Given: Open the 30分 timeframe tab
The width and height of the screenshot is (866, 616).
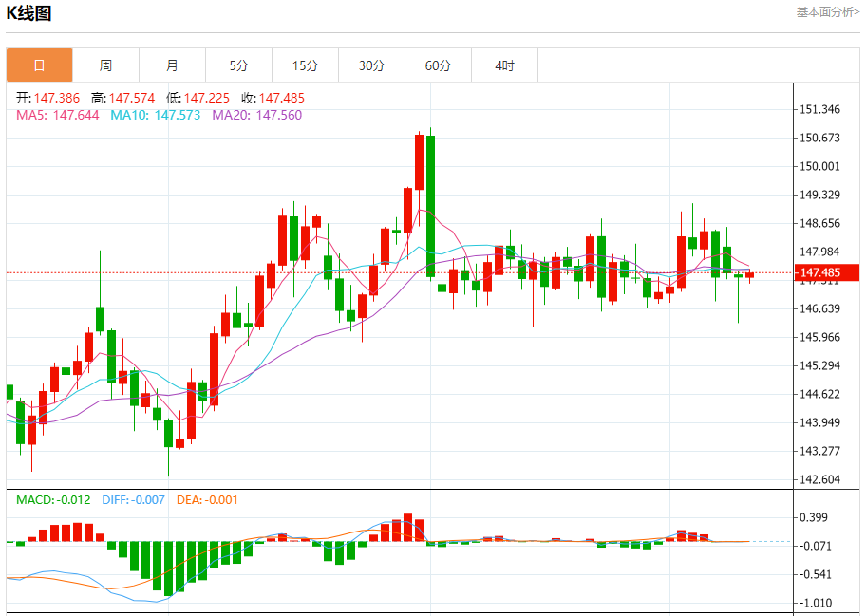Looking at the screenshot, I should pos(371,65).
